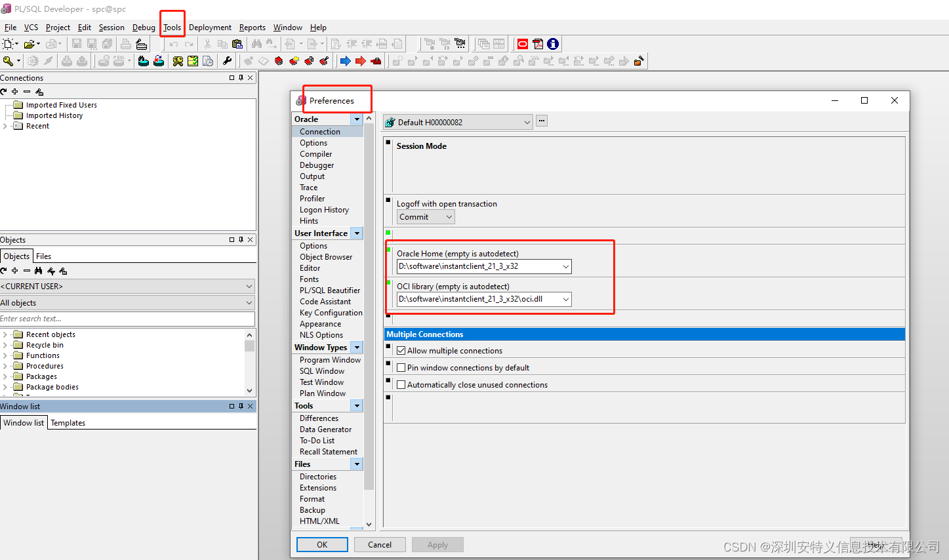Click the black wrench preferences icon
The image size is (949, 560).
coord(228,61)
